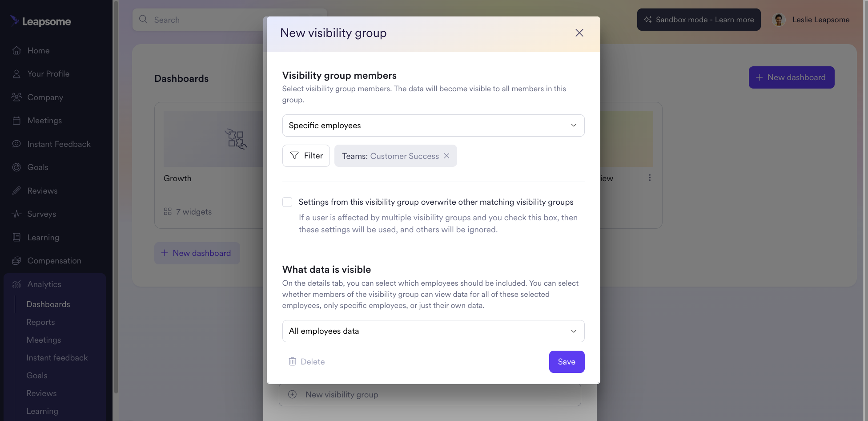Remove the Customer Success team chip
This screenshot has height=421, width=868.
pos(446,156)
